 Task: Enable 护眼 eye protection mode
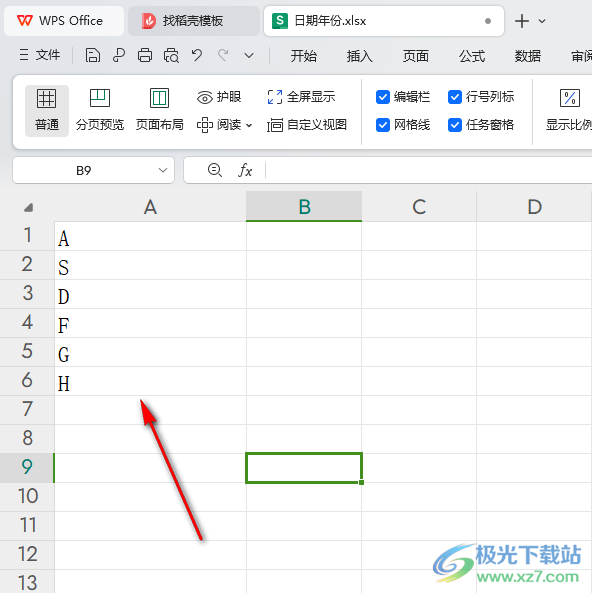pyautogui.click(x=219, y=97)
